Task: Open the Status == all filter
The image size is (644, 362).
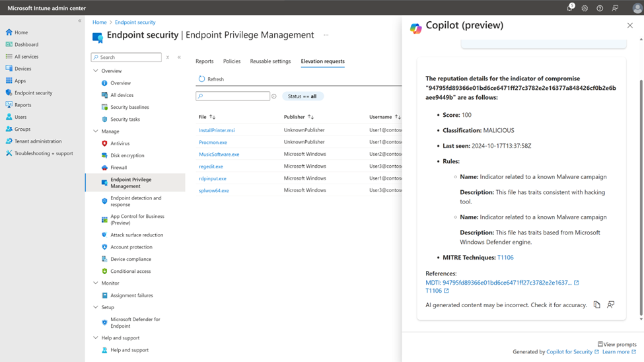Action: [x=303, y=96]
